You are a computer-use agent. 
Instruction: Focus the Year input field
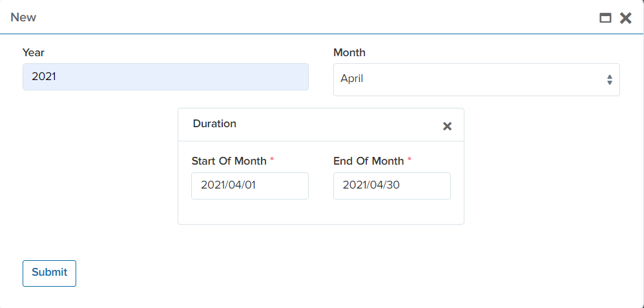click(x=165, y=77)
